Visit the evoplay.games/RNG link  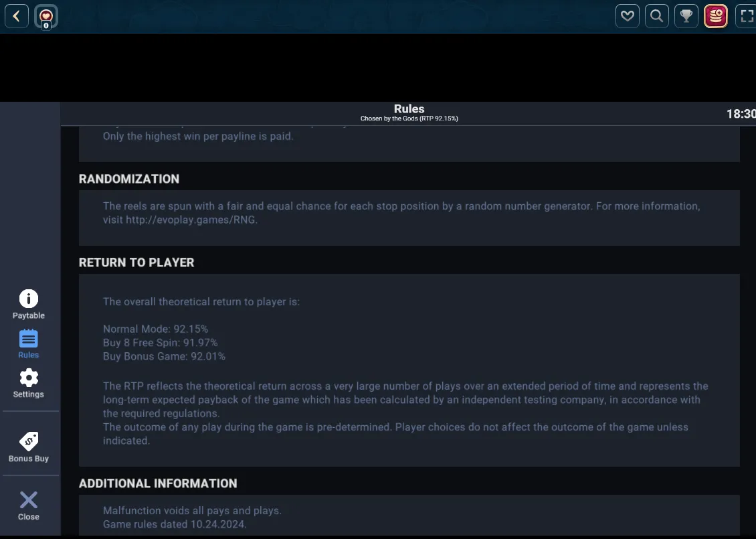point(191,220)
